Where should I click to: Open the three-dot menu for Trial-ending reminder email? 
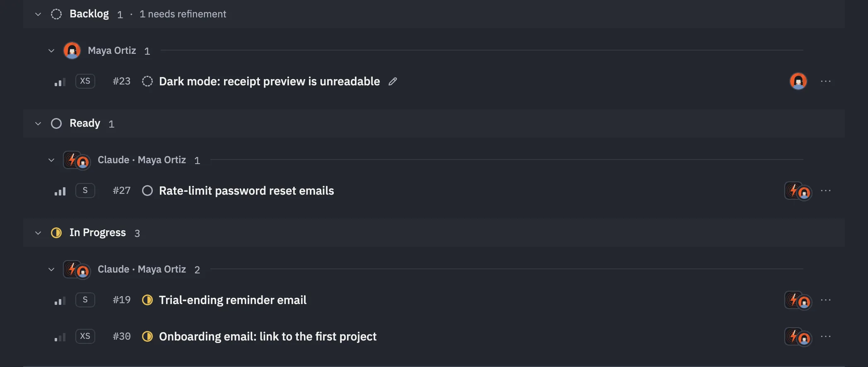(x=825, y=300)
